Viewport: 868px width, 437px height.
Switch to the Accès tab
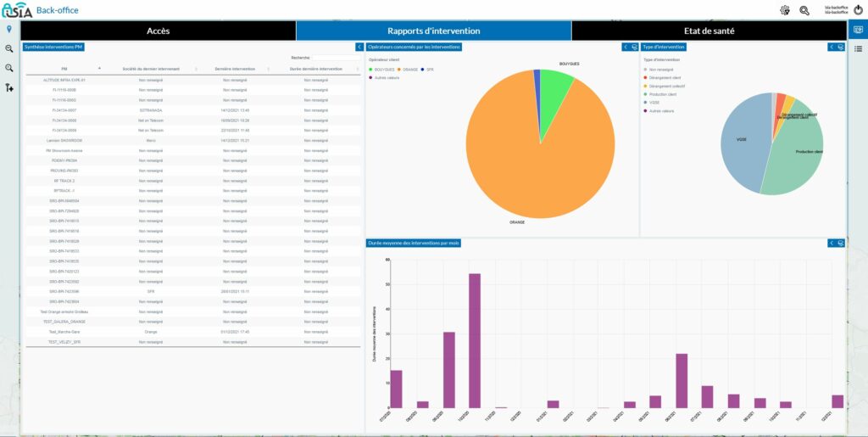[x=159, y=31]
